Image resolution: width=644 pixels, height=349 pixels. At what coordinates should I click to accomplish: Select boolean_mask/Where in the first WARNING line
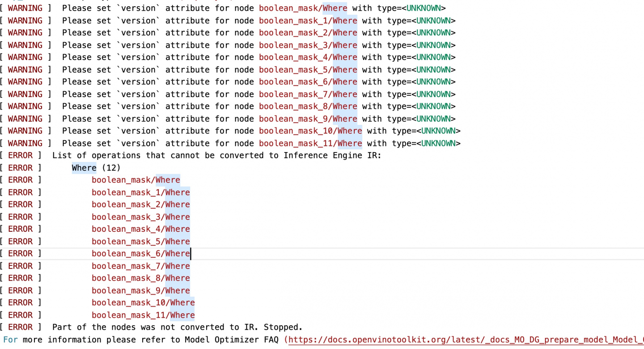pyautogui.click(x=303, y=8)
